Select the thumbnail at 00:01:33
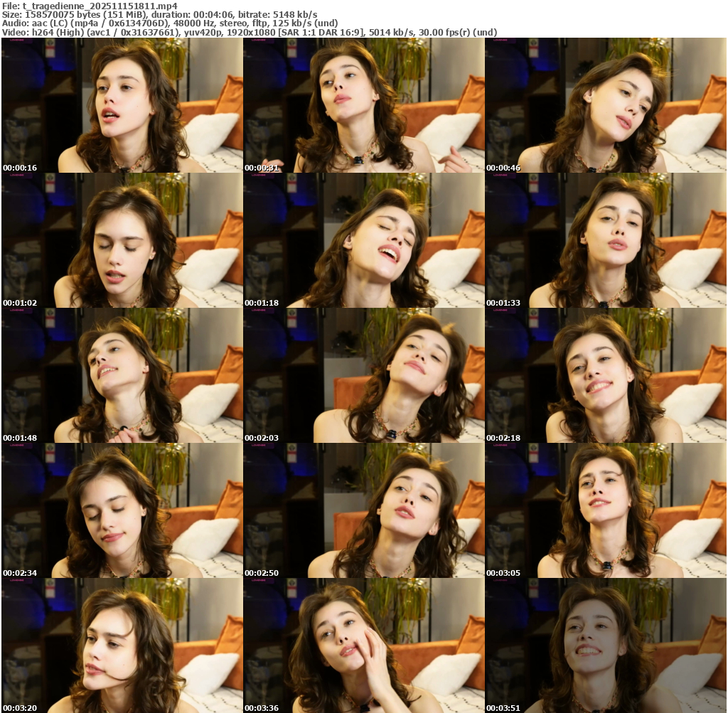The image size is (728, 713). point(606,240)
